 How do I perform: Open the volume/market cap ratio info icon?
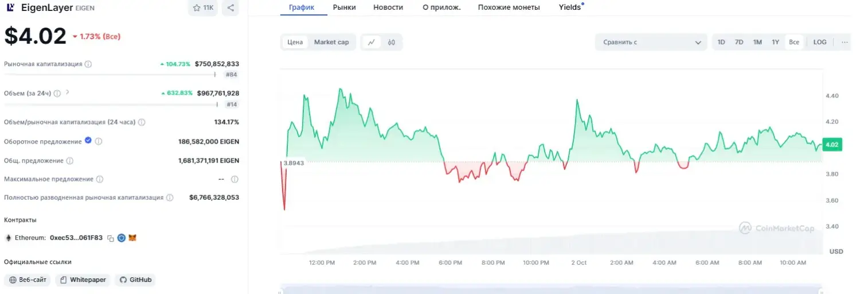click(142, 122)
